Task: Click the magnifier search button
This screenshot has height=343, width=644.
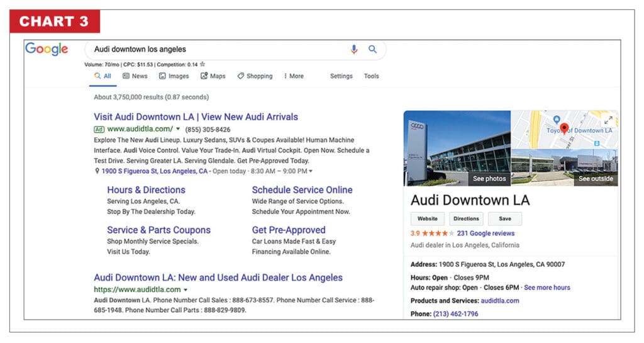Action: point(372,49)
